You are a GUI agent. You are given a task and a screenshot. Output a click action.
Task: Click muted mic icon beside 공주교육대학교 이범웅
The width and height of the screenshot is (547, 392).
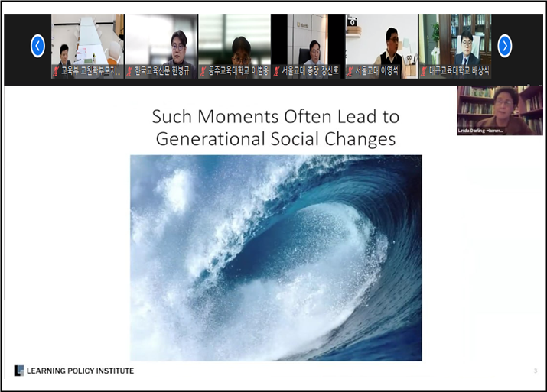pyautogui.click(x=203, y=71)
